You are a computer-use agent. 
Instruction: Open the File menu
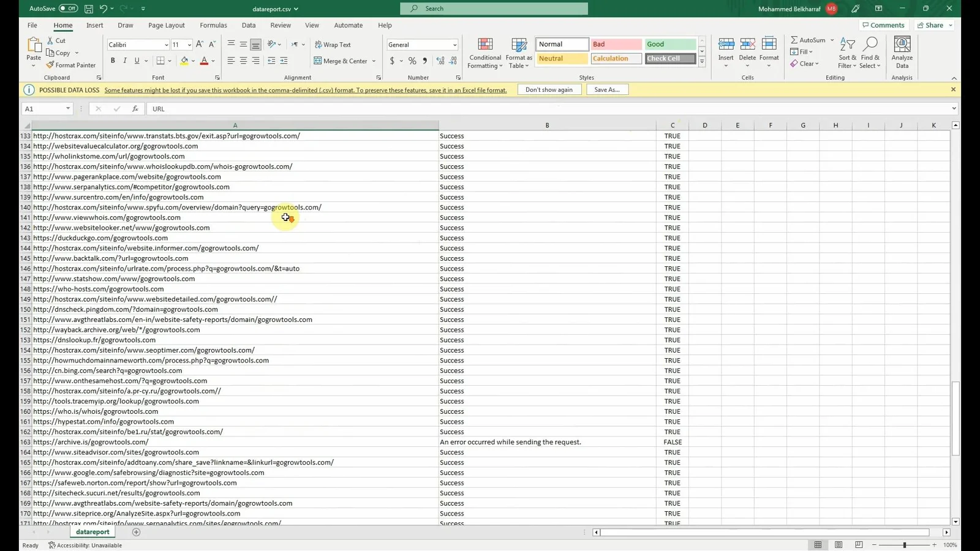32,25
